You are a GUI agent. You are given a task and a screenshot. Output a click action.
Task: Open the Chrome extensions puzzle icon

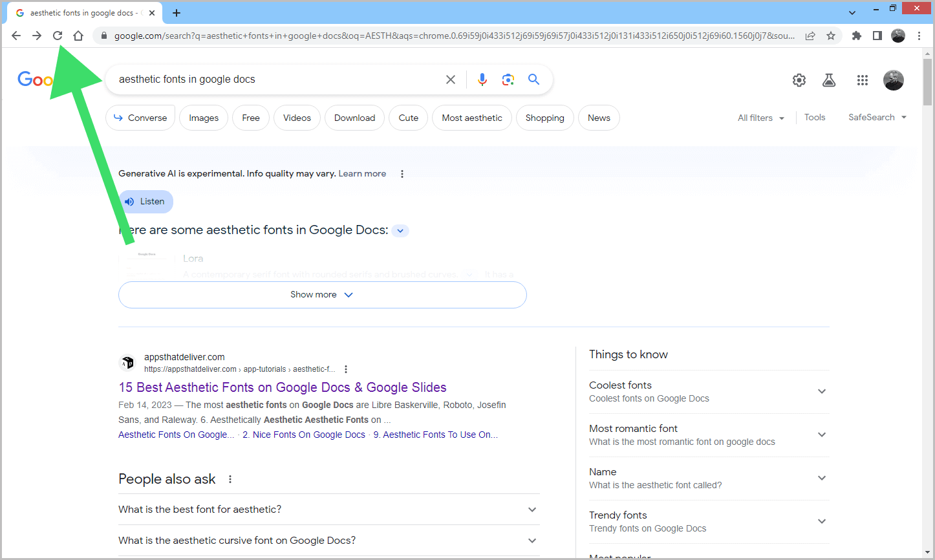(856, 36)
